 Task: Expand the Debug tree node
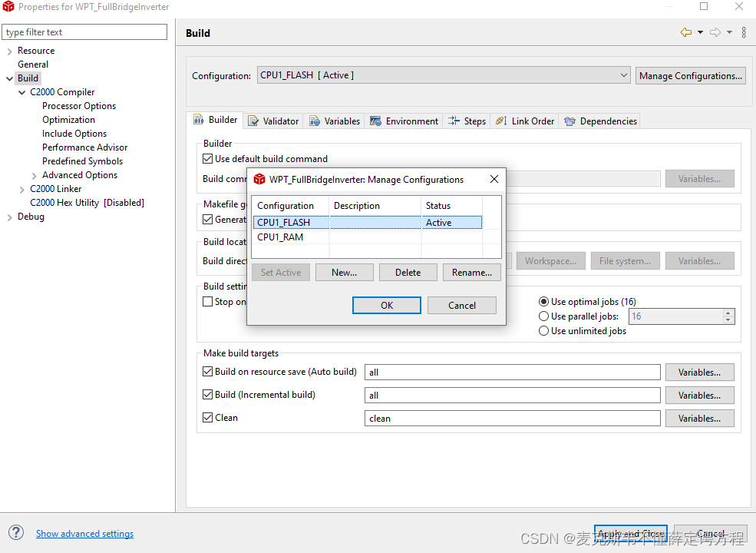(x=10, y=217)
